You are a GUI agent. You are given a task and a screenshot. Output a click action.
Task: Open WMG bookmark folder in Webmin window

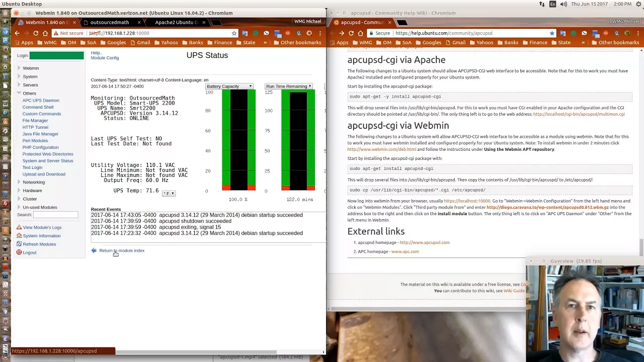(x=46, y=43)
